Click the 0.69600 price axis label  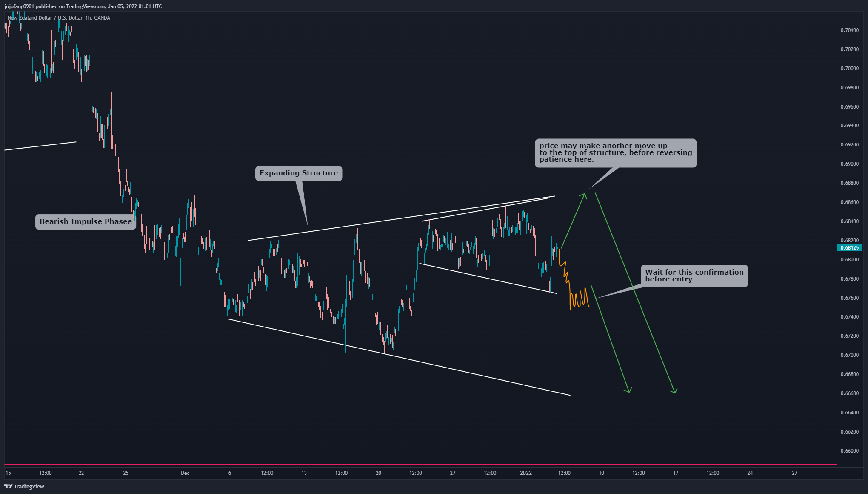[x=849, y=107]
